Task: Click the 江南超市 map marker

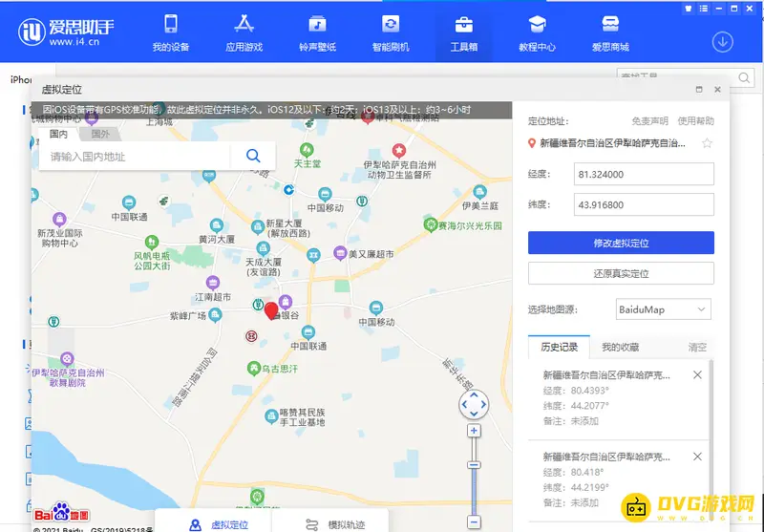Action: (212, 282)
